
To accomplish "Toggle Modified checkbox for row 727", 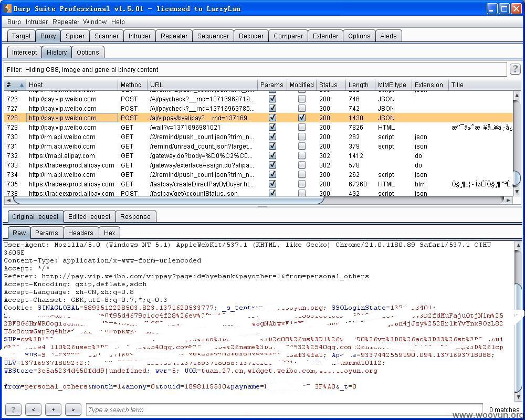I will [x=302, y=108].
